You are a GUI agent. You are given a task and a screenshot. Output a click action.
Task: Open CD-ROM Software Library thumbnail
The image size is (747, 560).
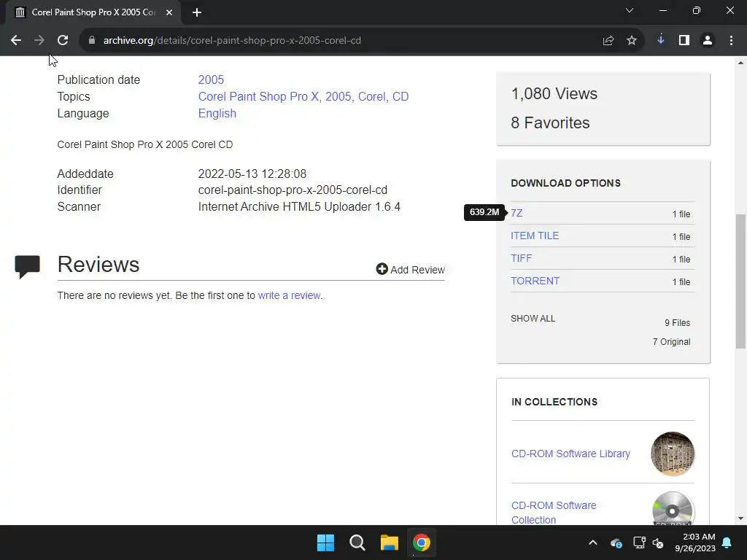pos(672,454)
